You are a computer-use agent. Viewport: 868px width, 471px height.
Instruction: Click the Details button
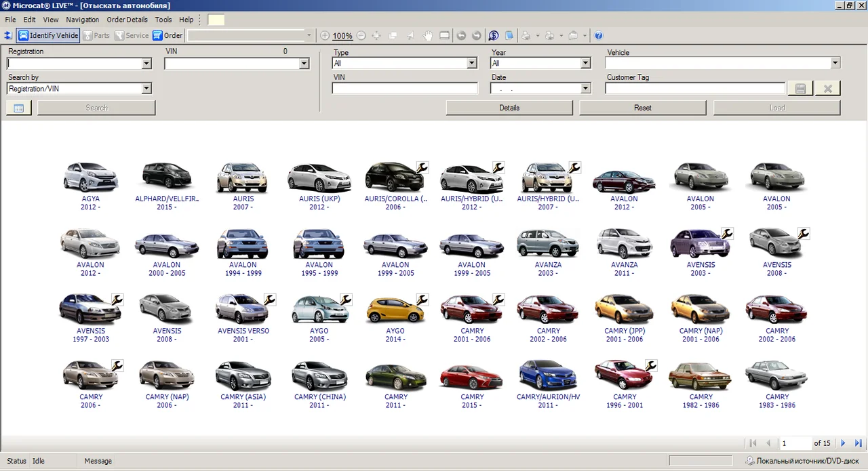[x=509, y=108]
